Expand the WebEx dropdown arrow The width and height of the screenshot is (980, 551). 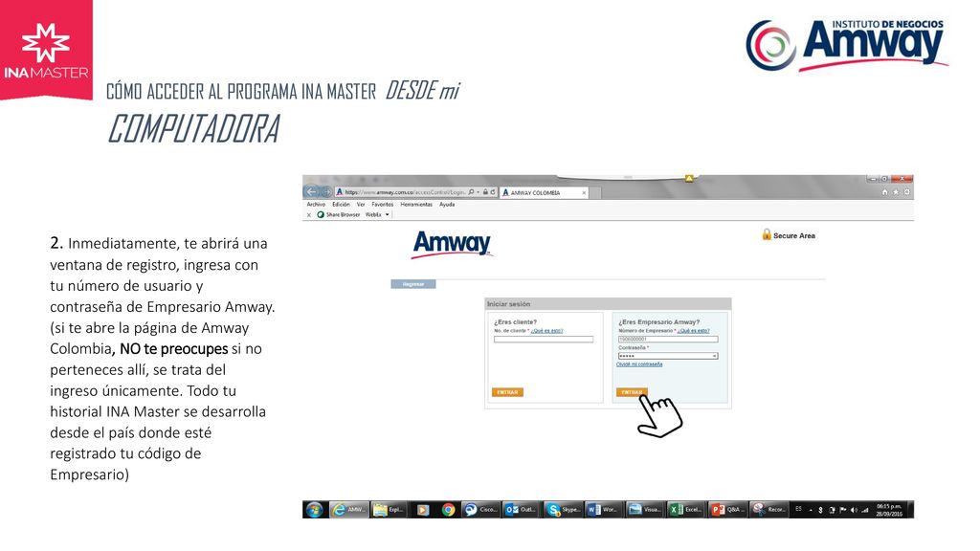tap(387, 215)
